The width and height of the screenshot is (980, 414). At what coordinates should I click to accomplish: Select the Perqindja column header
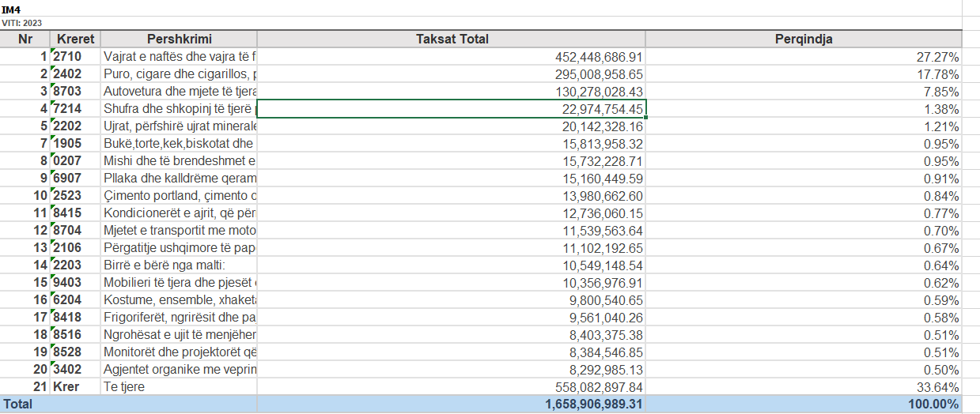pyautogui.click(x=803, y=40)
